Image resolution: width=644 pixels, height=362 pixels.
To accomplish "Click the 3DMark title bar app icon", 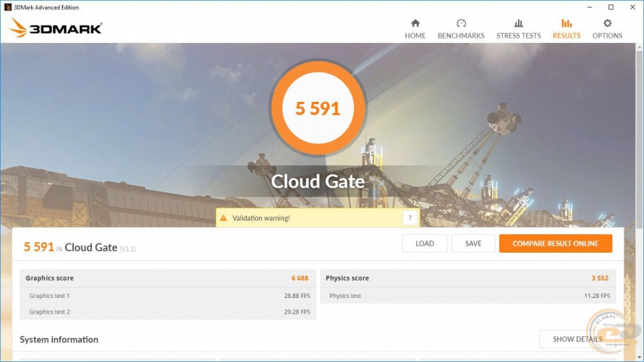I will click(7, 7).
